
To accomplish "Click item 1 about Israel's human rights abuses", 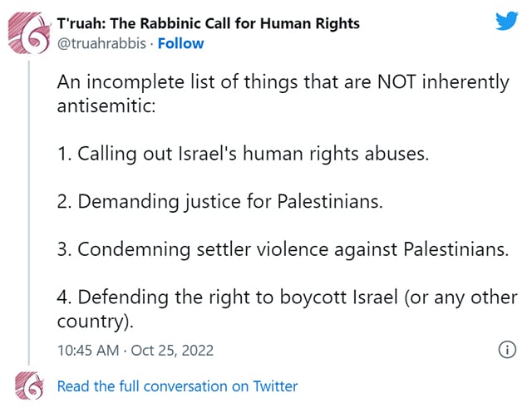I will 243,154.
